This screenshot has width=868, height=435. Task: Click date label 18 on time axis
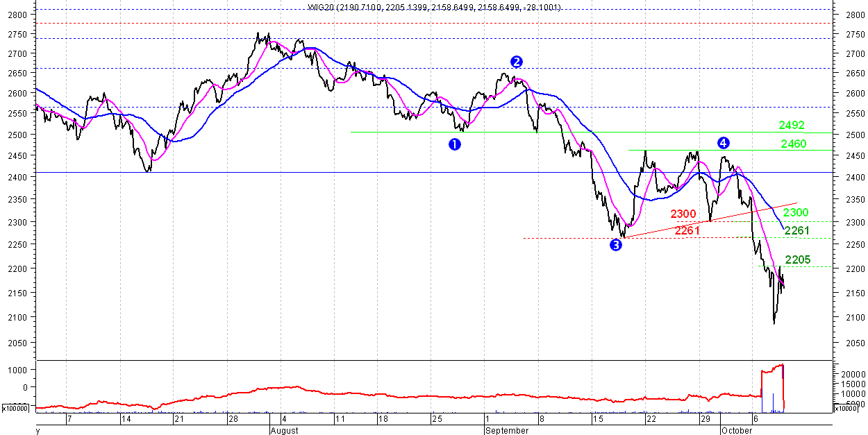(x=383, y=420)
